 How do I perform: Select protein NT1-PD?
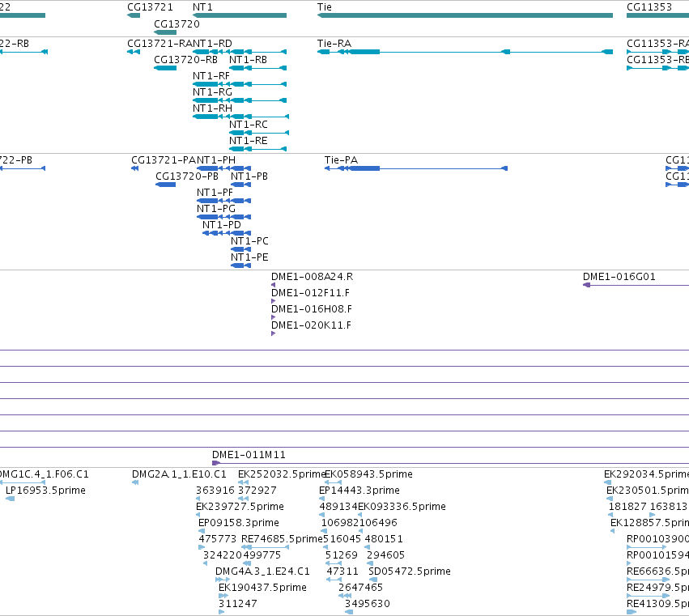227,233
